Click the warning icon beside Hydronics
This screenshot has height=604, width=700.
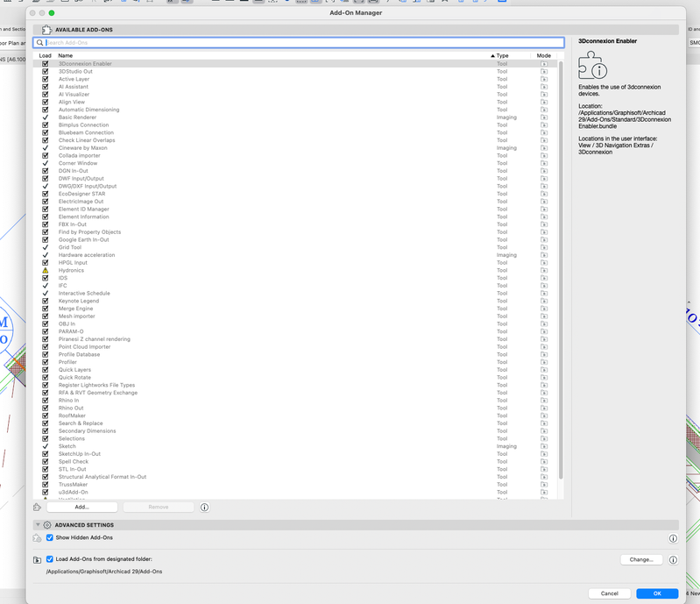(45, 270)
